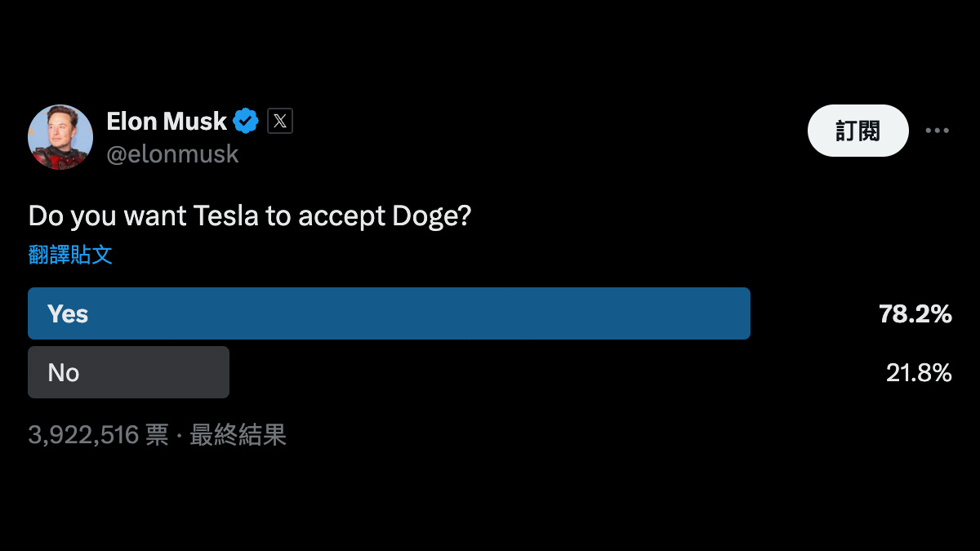Screen dimensions: 980x551
Task: Open the Elon Musk display name link
Action: pyautogui.click(x=167, y=122)
